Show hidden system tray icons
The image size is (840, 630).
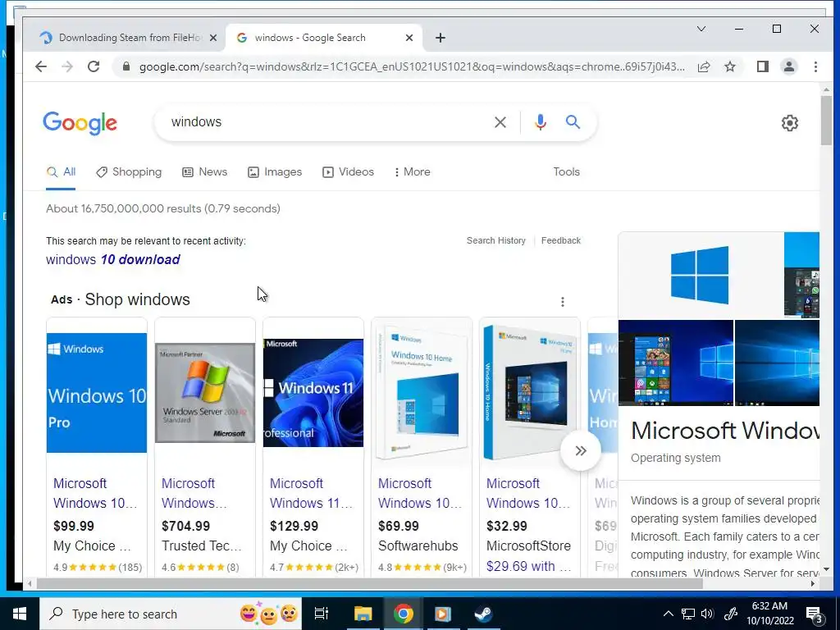[x=668, y=614]
